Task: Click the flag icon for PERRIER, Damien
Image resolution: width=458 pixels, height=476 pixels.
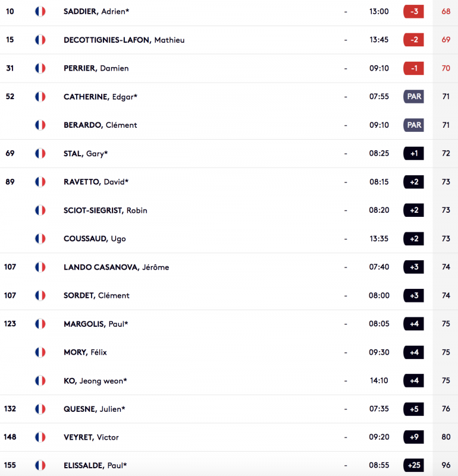Action: coord(40,68)
